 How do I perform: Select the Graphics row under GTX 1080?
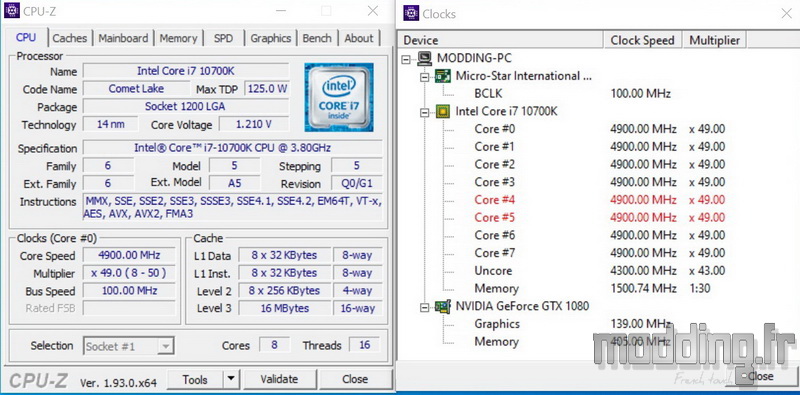pyautogui.click(x=497, y=324)
